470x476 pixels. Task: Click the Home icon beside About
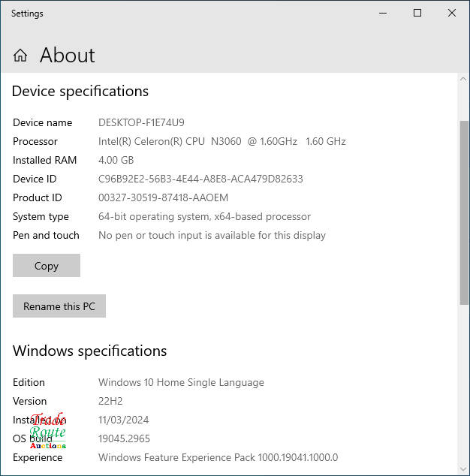[x=20, y=56]
